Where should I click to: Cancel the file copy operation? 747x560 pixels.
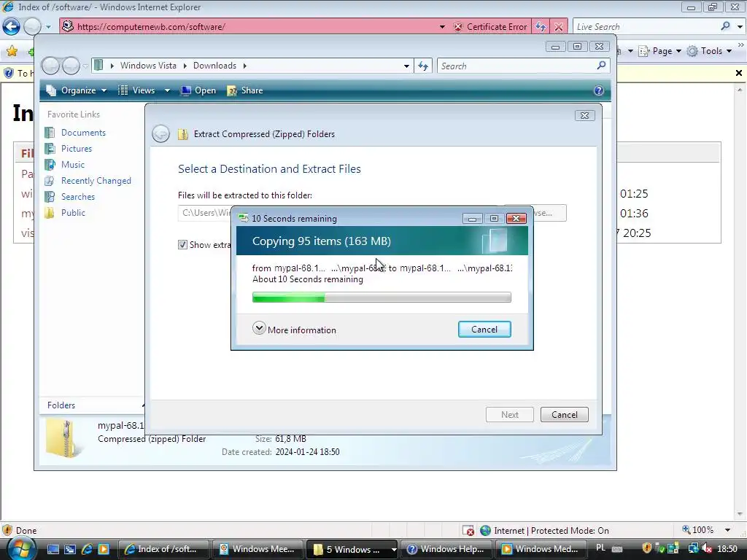pos(484,330)
